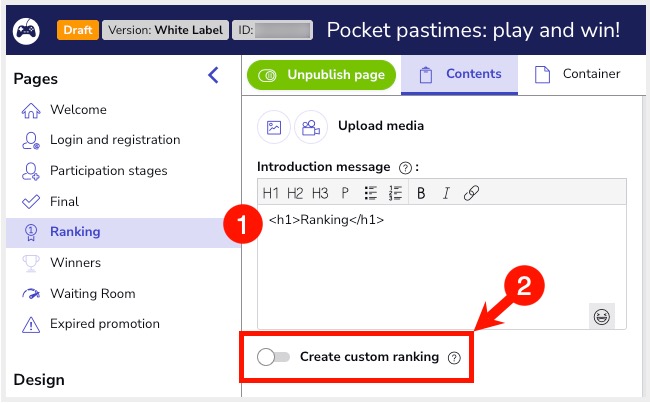Viewport: 650px width, 403px height.
Task: Click inside the introduction message text area
Action: [440, 265]
